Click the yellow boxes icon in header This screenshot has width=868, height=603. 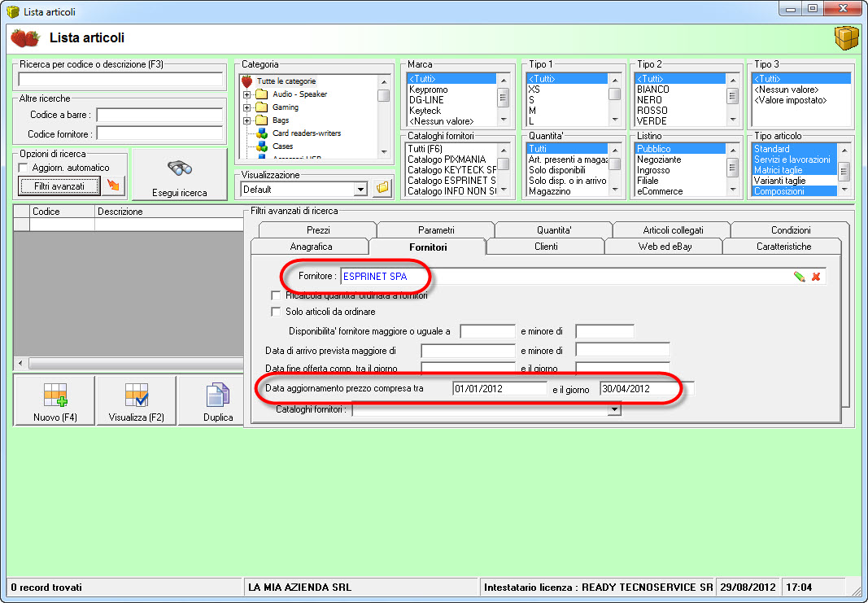pos(846,37)
